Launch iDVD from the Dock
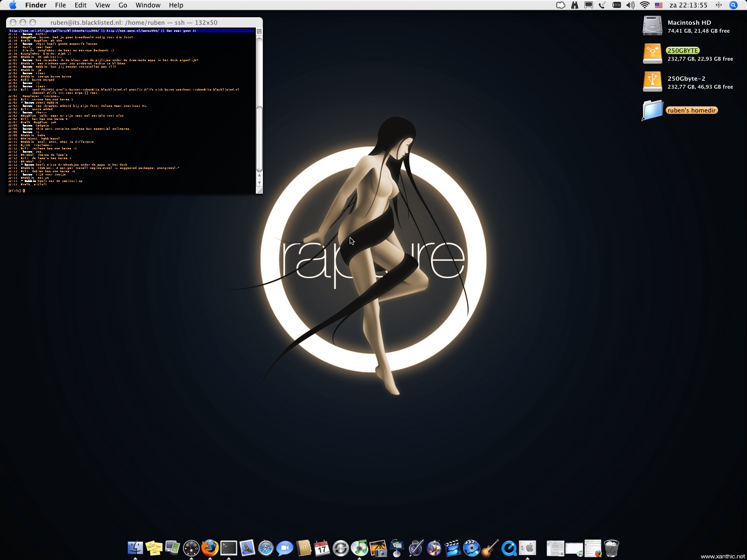This screenshot has width=747, height=560. pyautogui.click(x=472, y=548)
